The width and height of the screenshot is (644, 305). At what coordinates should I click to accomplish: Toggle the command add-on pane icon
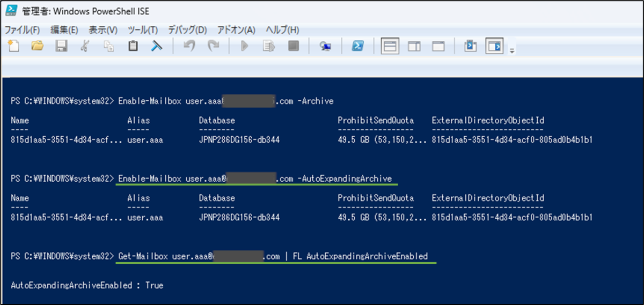pyautogui.click(x=494, y=46)
